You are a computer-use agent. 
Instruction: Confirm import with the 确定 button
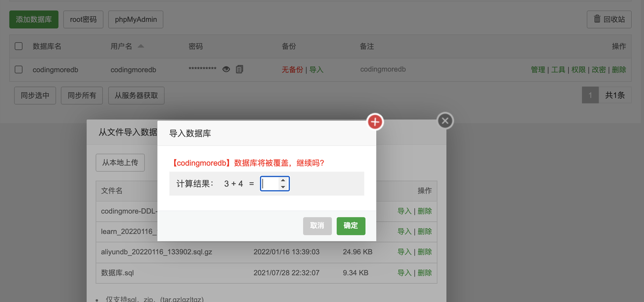coord(351,226)
